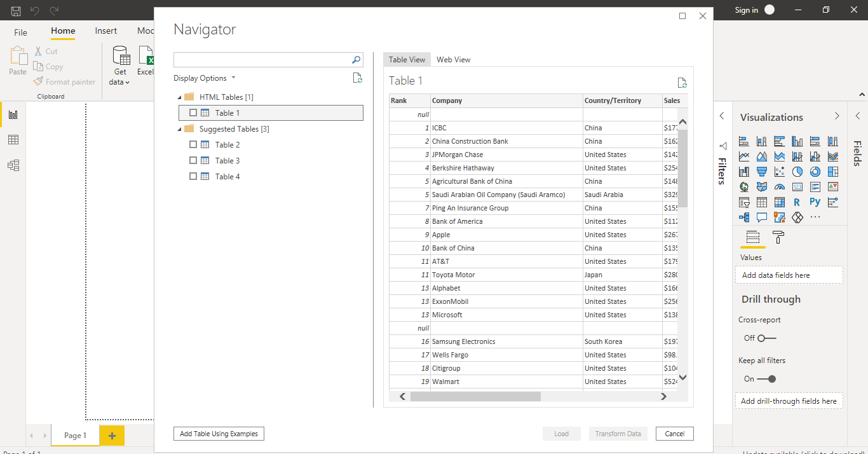Image resolution: width=868 pixels, height=454 pixels.
Task: Expand the Filters pane
Action: (x=722, y=116)
